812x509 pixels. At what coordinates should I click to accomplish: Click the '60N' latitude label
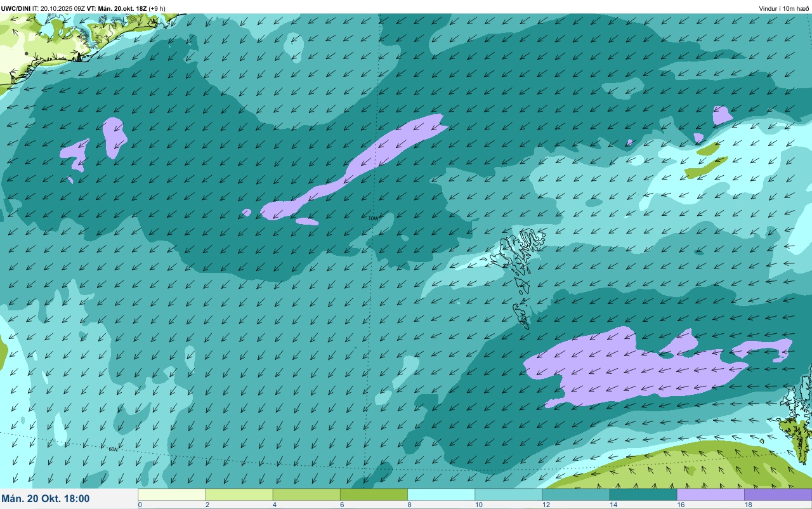(x=113, y=449)
